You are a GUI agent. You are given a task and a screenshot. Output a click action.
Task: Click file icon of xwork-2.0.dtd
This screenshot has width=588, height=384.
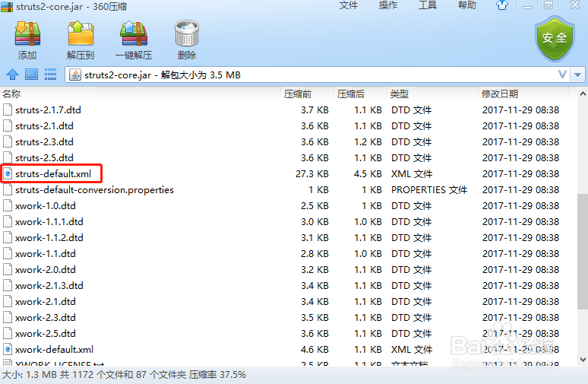click(x=7, y=270)
